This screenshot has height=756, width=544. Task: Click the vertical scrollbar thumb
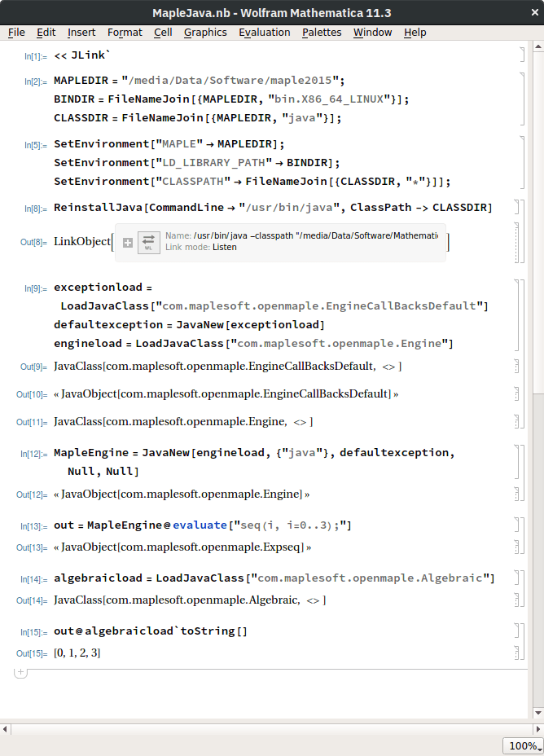pos(538,222)
